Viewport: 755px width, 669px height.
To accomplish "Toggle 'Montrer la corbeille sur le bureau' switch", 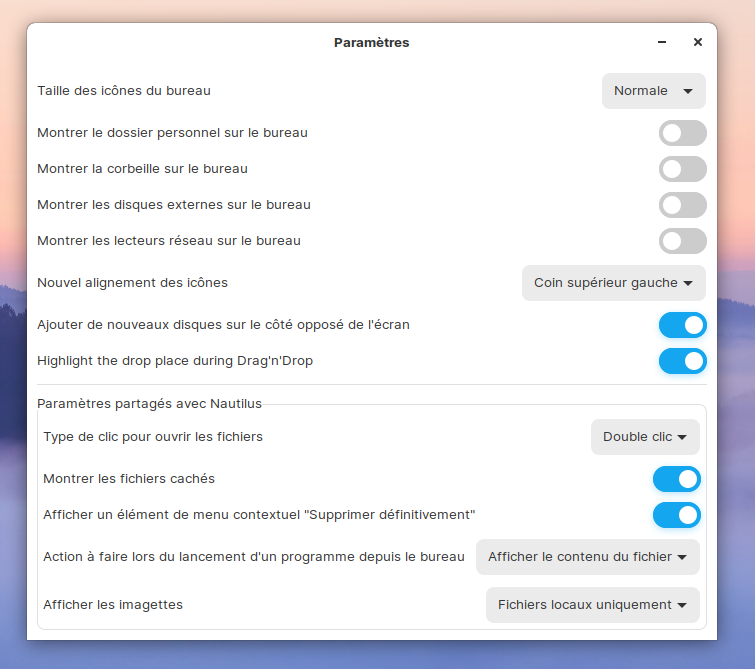I will pyautogui.click(x=682, y=169).
